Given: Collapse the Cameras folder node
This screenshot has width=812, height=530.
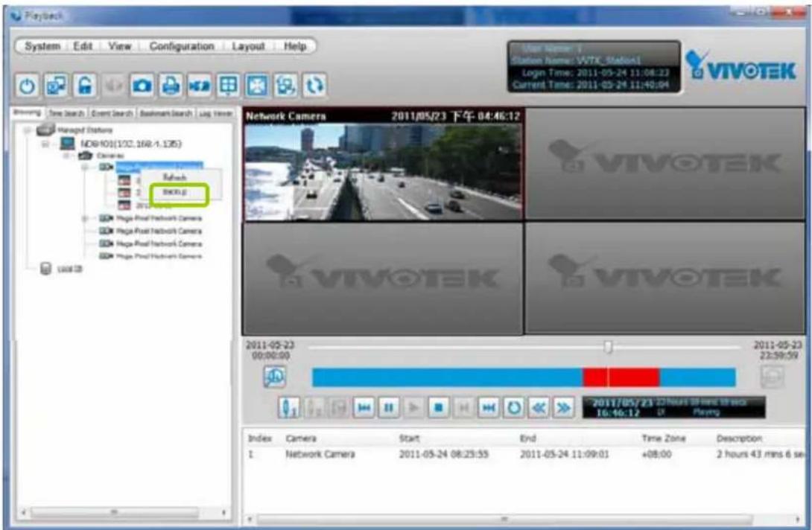Looking at the screenshot, I should click(66, 156).
